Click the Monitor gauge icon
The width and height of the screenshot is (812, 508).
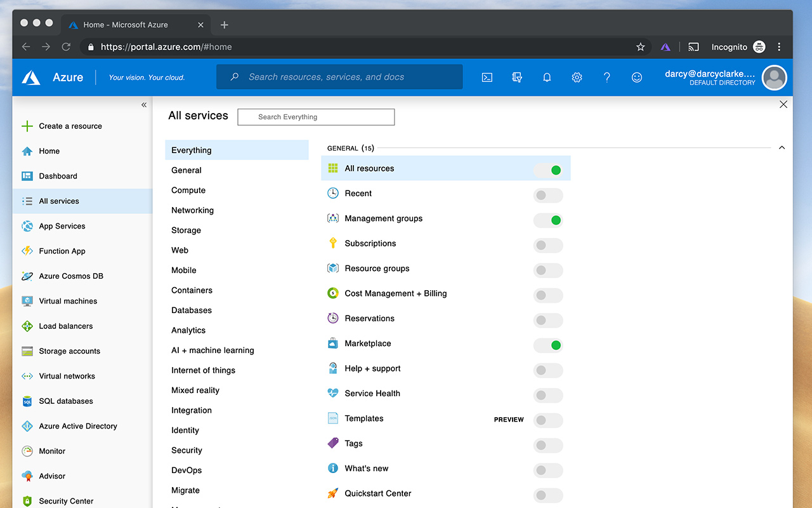[x=27, y=451]
